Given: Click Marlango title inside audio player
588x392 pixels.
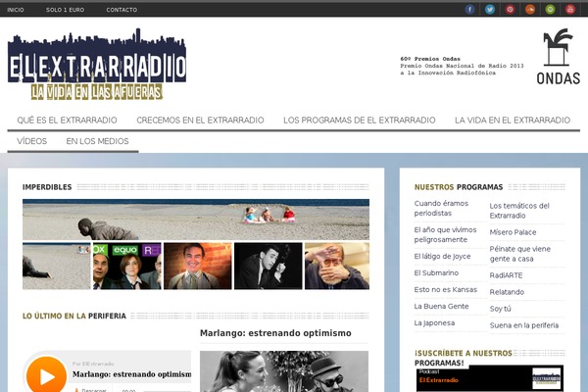Looking at the screenshot, I should 131,374.
